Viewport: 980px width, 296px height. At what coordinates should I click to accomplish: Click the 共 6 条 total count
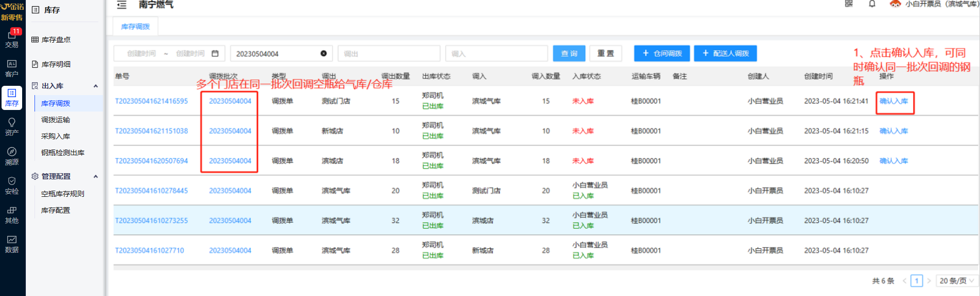883,281
